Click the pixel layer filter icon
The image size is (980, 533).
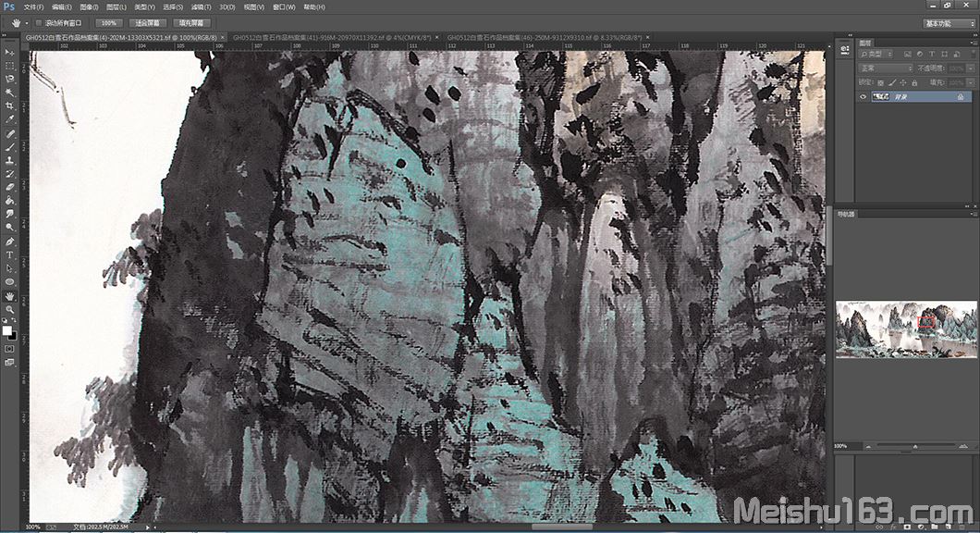tap(908, 55)
